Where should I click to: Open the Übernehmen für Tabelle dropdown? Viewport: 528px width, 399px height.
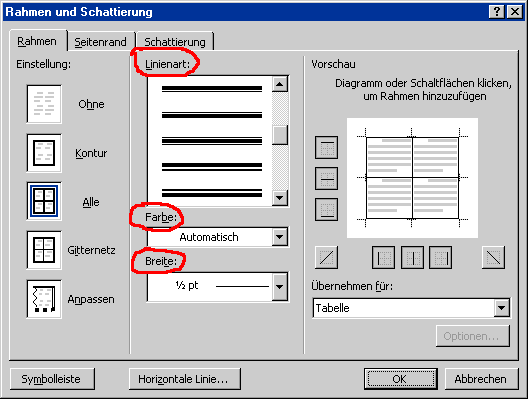pos(501,308)
